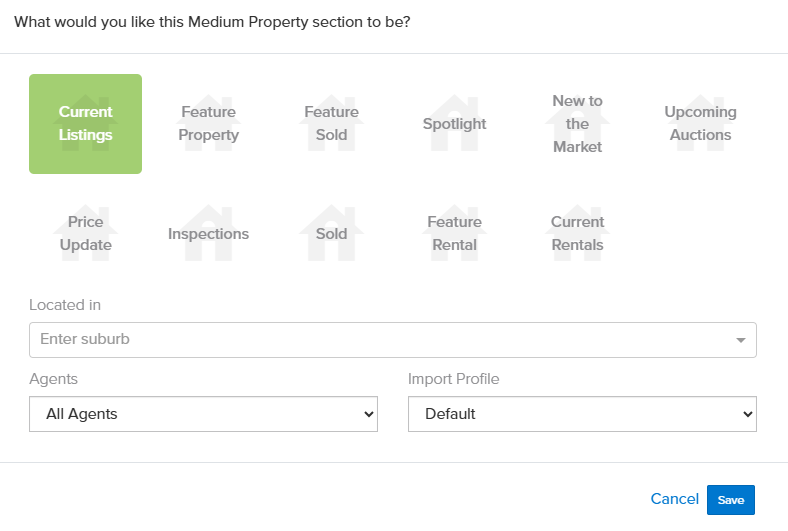This screenshot has width=788, height=531.
Task: Click the Agents field label
Action: (54, 379)
